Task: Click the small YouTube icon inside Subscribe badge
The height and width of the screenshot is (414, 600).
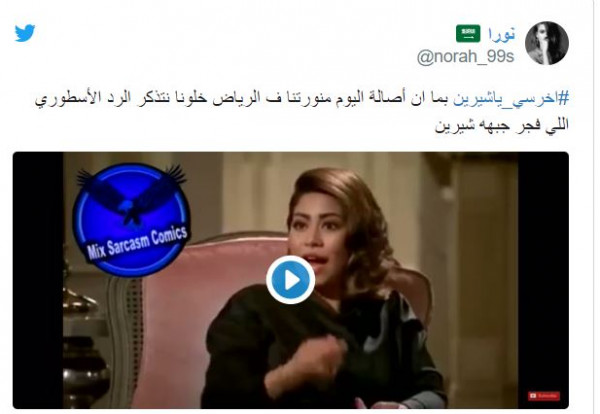Action: coord(533,396)
